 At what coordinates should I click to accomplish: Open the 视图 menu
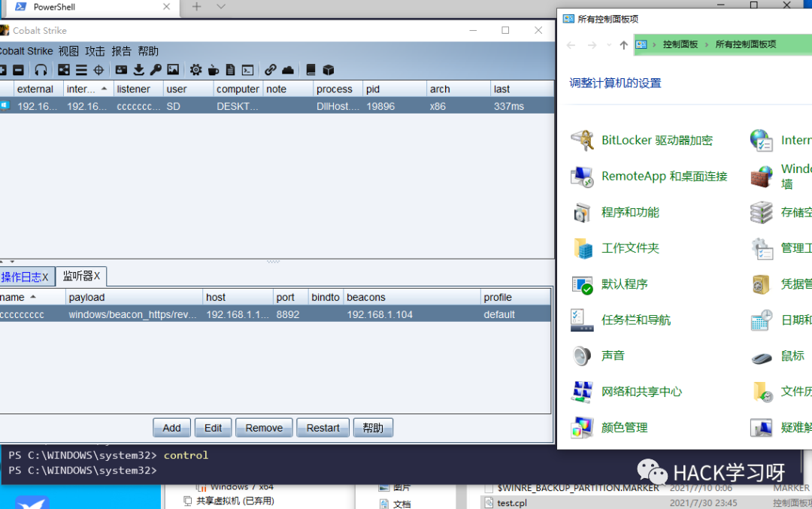[x=68, y=51]
